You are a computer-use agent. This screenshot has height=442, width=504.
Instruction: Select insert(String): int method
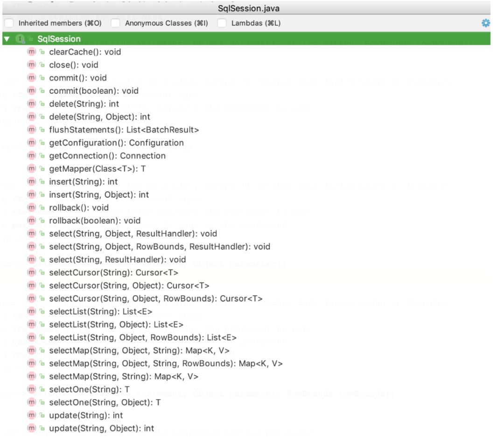(83, 181)
